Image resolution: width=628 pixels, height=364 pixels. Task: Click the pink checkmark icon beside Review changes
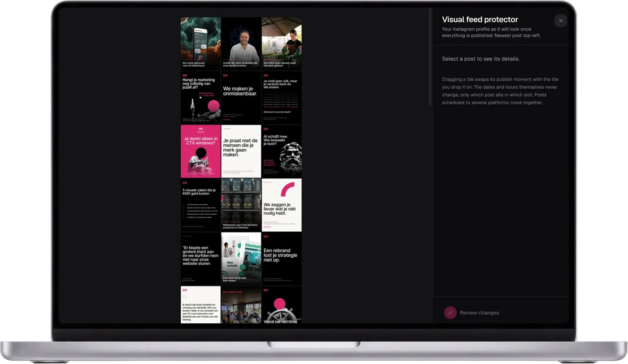(450, 312)
